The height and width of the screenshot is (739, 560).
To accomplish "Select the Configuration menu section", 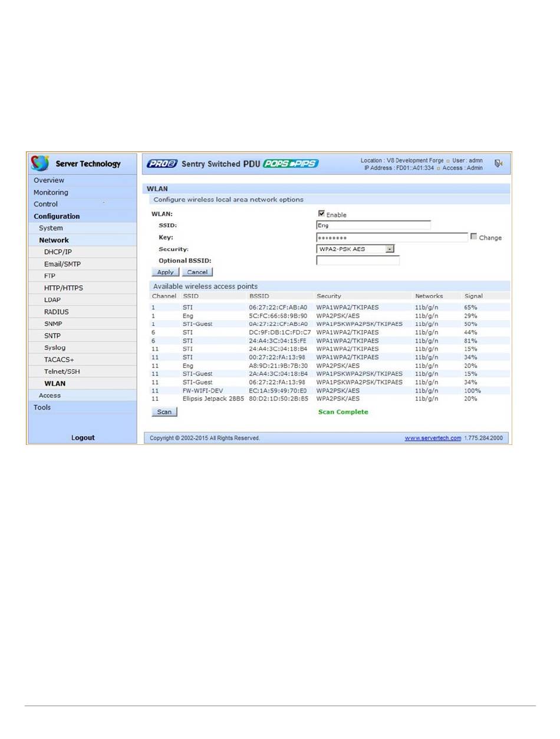I will click(x=82, y=216).
